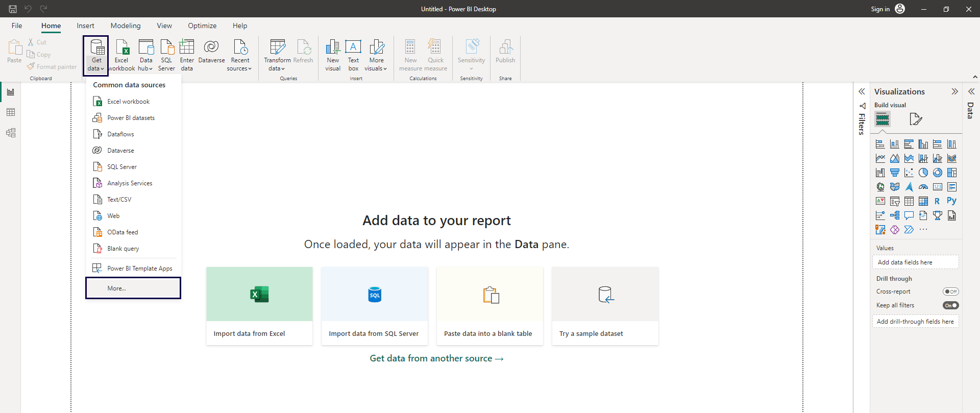The image size is (980, 413).
Task: Open the Help ribbon tab
Action: point(240,26)
